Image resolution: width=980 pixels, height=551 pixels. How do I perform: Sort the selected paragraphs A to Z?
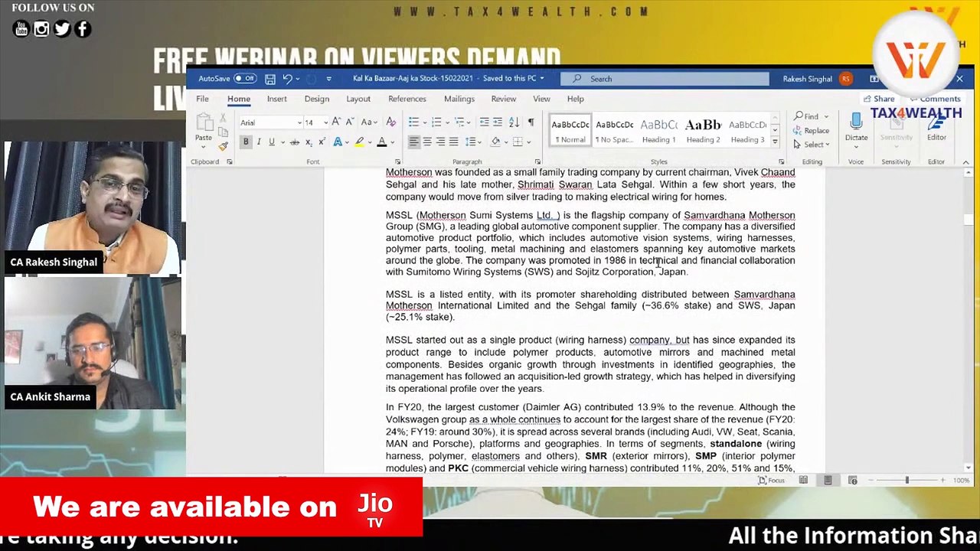click(x=514, y=122)
